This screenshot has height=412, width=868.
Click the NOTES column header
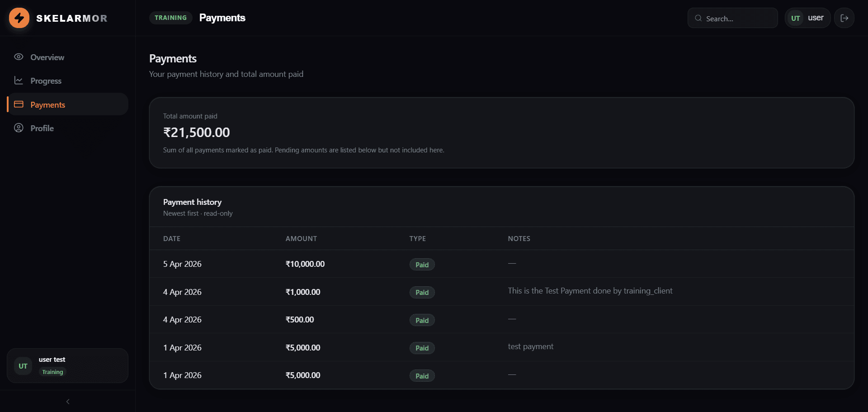coord(519,239)
